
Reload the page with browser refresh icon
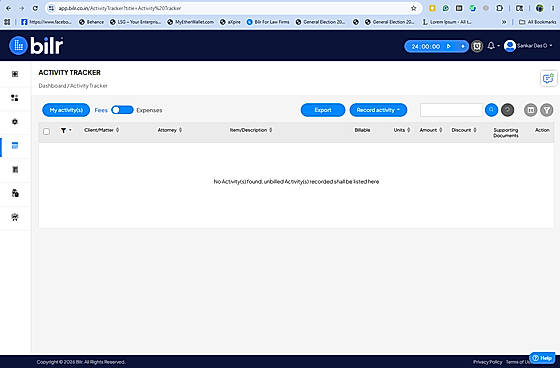click(35, 8)
